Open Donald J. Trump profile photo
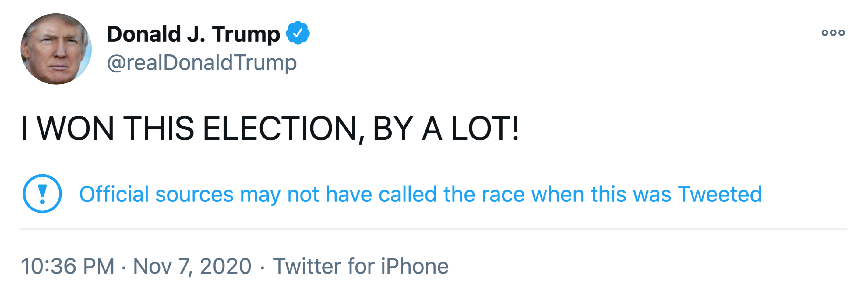The image size is (868, 300). 56,49
